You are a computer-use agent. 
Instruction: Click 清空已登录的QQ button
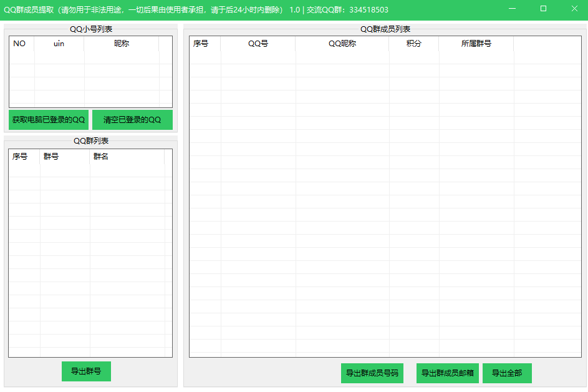pos(132,120)
